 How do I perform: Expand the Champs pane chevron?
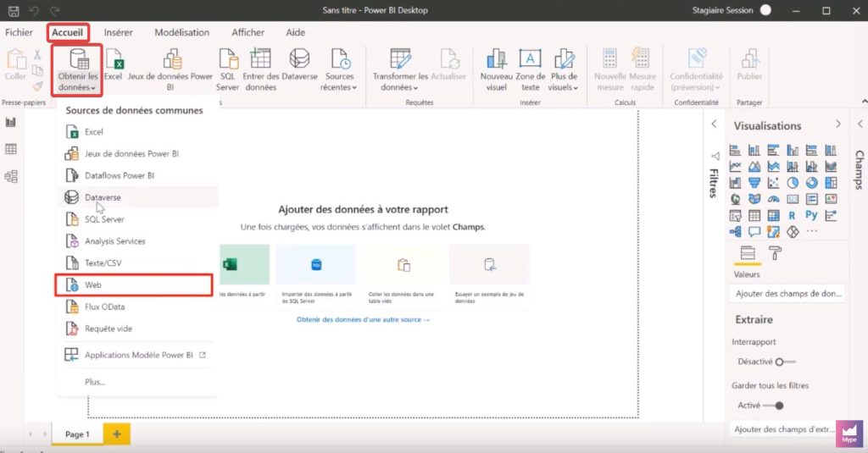click(860, 124)
